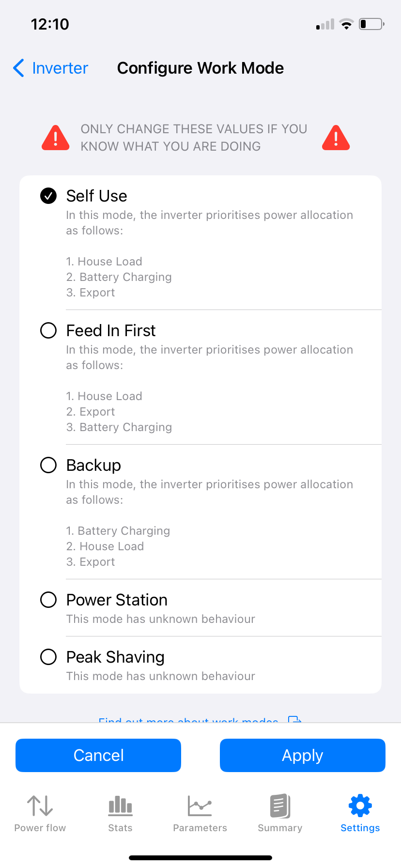
Task: Open the Power flow arrows icon
Action: click(x=40, y=806)
